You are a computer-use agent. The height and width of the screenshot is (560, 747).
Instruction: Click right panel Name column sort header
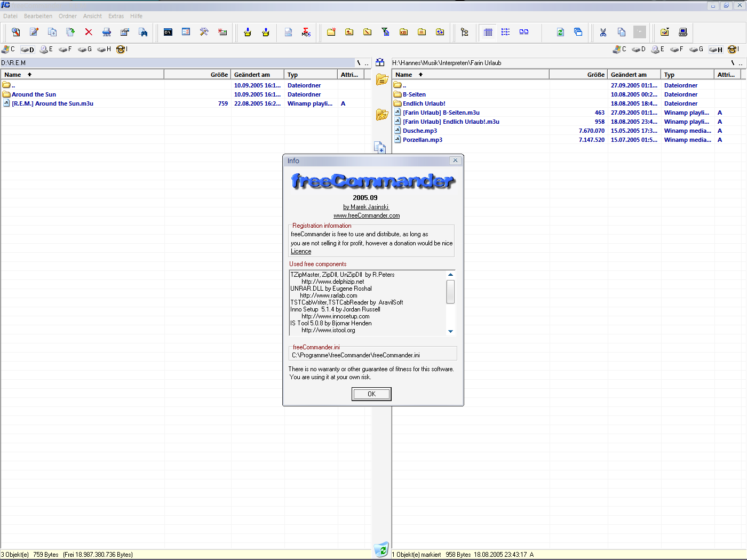[471, 75]
